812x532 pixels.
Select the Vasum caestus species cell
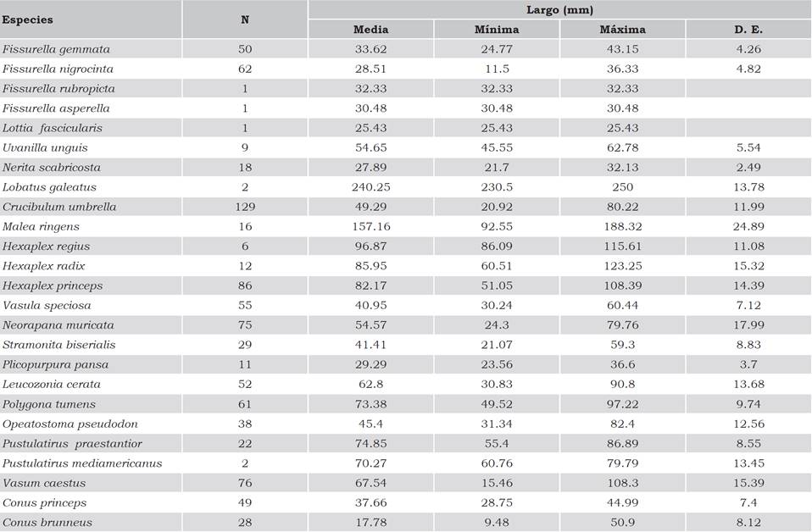coord(44,483)
